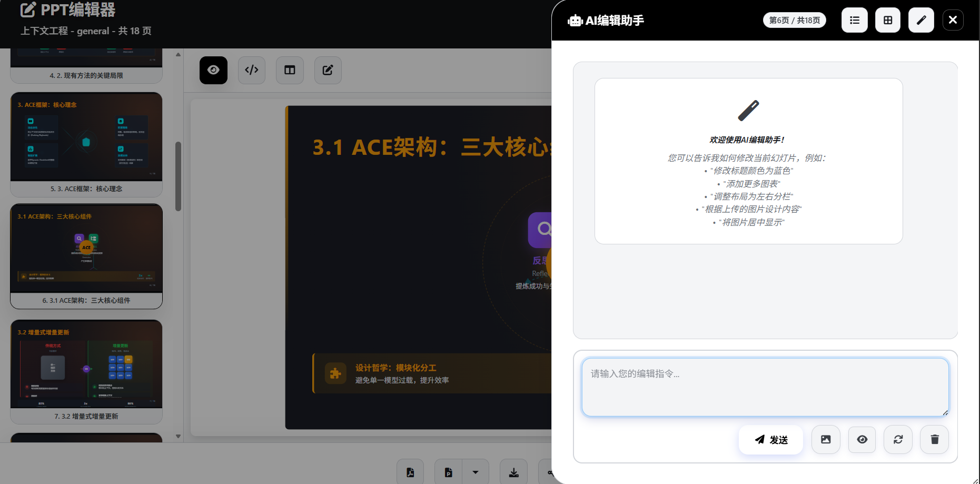Image resolution: width=980 pixels, height=484 pixels.
Task: Download the presentation file
Action: pos(513,472)
